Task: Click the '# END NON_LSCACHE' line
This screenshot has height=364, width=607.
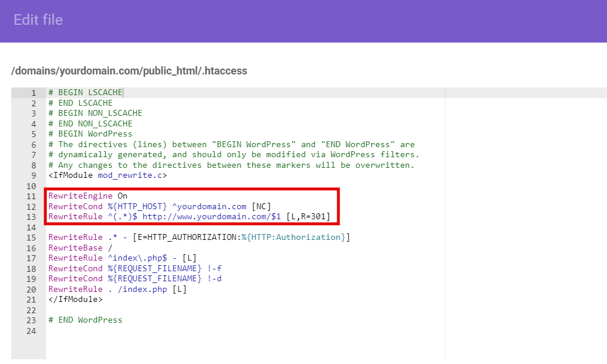Action: pos(90,123)
